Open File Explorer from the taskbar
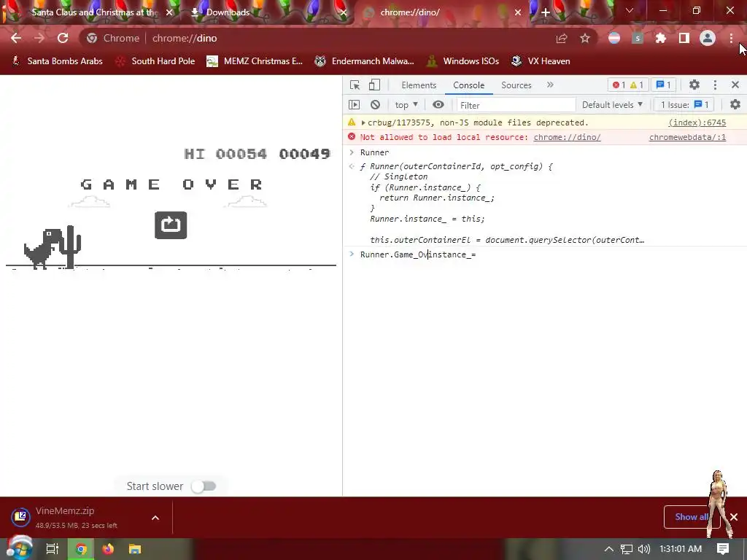 [135, 549]
